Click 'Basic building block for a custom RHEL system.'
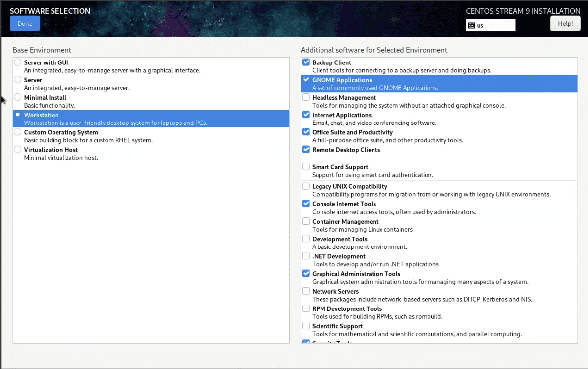 click(x=88, y=140)
